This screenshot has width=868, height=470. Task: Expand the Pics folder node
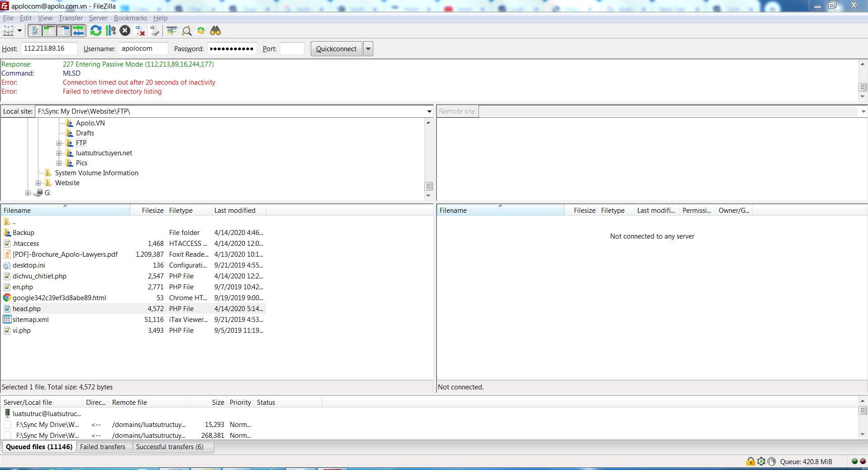[59, 163]
